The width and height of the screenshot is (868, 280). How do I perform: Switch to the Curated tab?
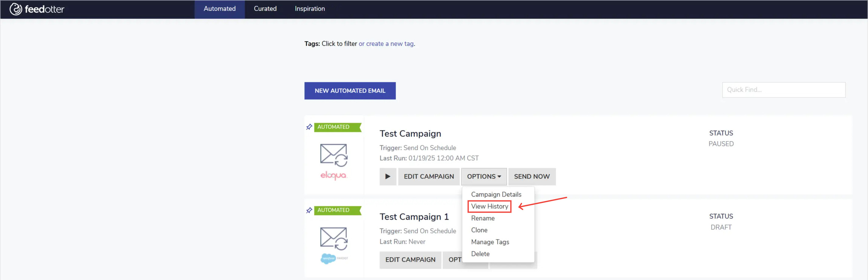pos(265,9)
